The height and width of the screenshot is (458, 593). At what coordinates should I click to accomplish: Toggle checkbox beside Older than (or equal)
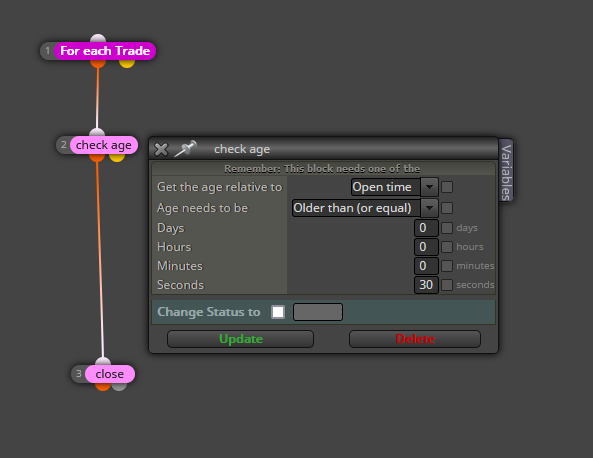pyautogui.click(x=447, y=208)
